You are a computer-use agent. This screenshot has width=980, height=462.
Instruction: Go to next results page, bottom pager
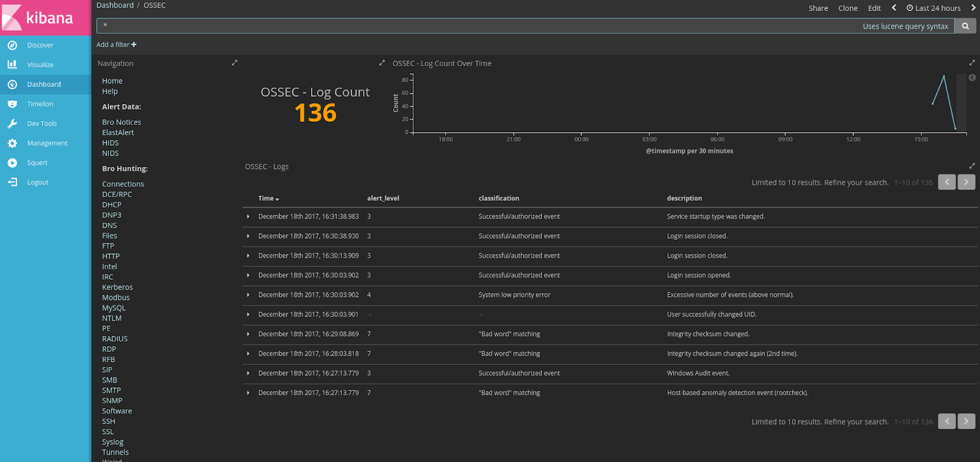coord(967,421)
